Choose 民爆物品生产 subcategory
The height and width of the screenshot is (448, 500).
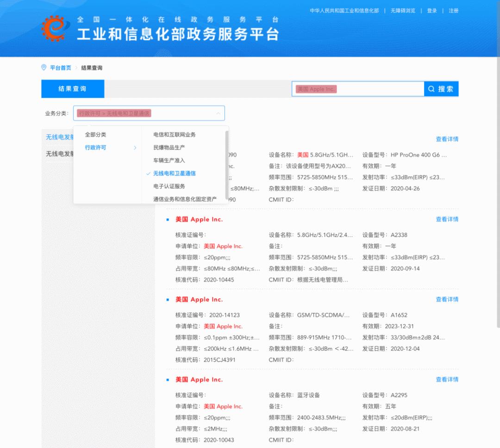click(169, 147)
